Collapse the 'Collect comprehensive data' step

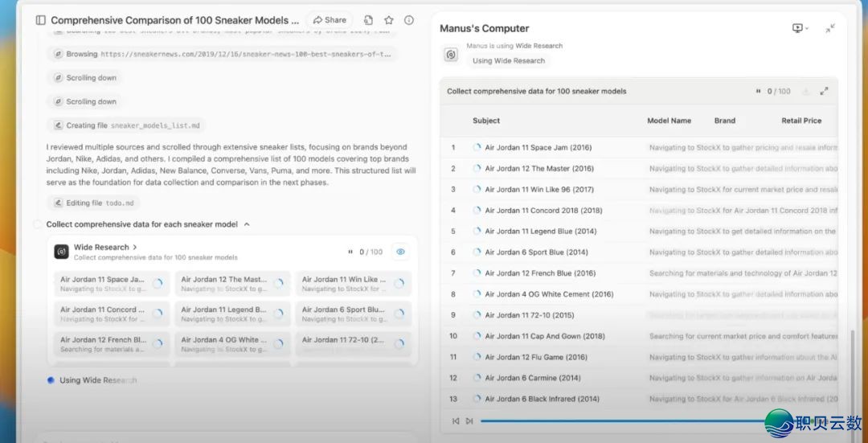[x=247, y=224]
